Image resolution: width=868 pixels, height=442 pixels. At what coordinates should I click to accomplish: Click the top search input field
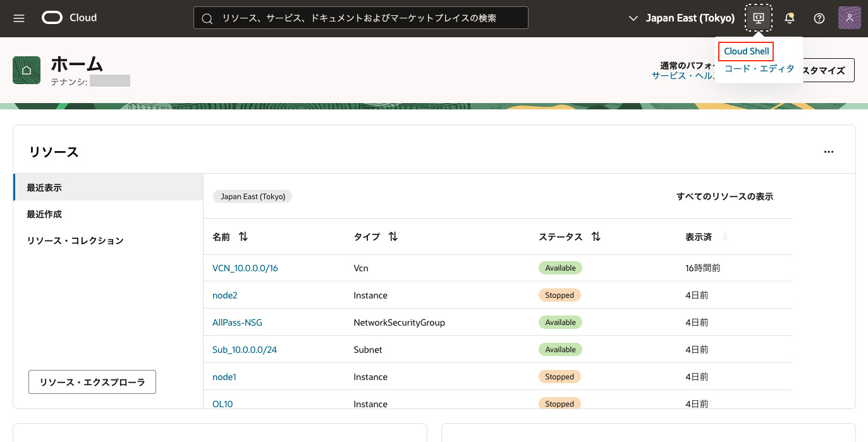tap(360, 18)
